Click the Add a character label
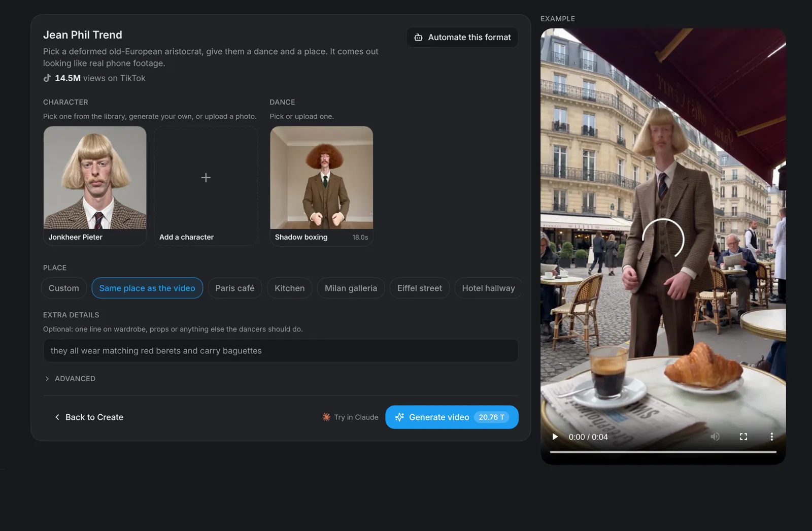Viewport: 812px width, 531px height. click(x=186, y=237)
